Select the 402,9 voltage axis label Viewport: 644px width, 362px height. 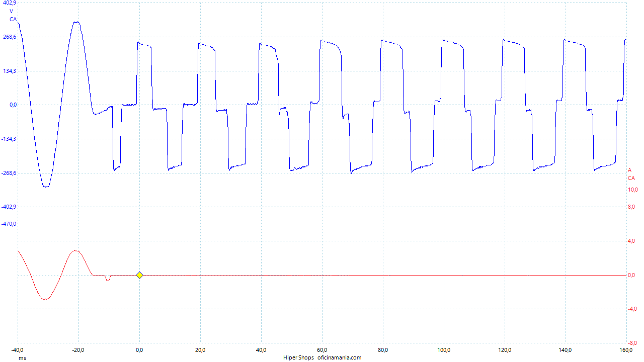(10, 3)
